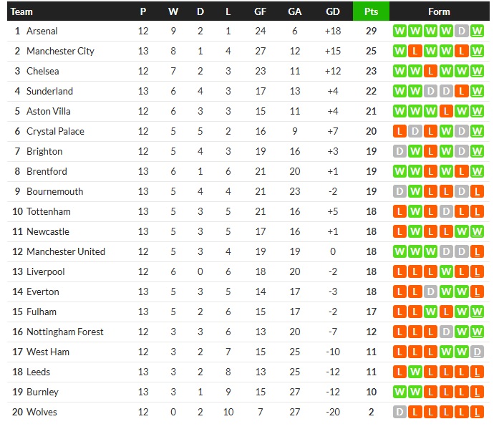The image size is (504, 429).
Task: Click the loss badge in Aston Villa's form
Action: point(446,111)
